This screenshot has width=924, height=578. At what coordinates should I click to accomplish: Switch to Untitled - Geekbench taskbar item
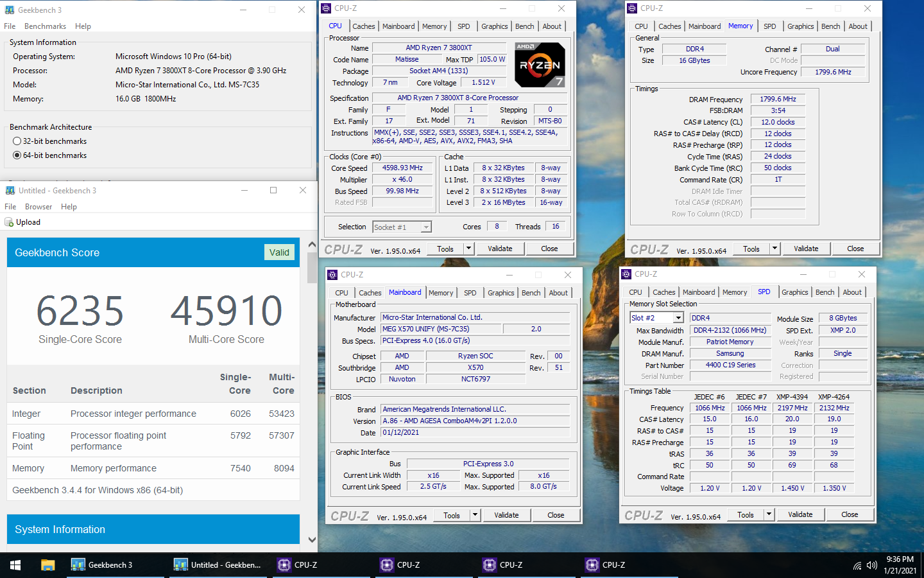tap(218, 565)
